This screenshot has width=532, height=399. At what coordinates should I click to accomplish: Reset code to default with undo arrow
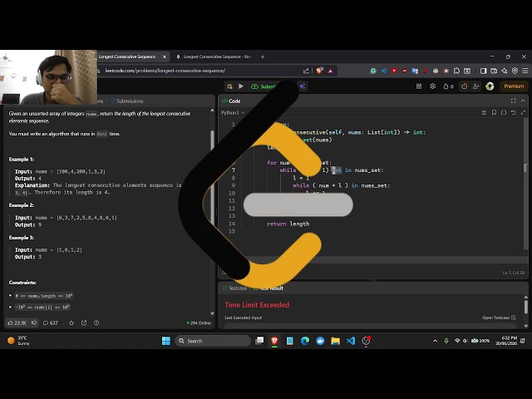(x=514, y=113)
